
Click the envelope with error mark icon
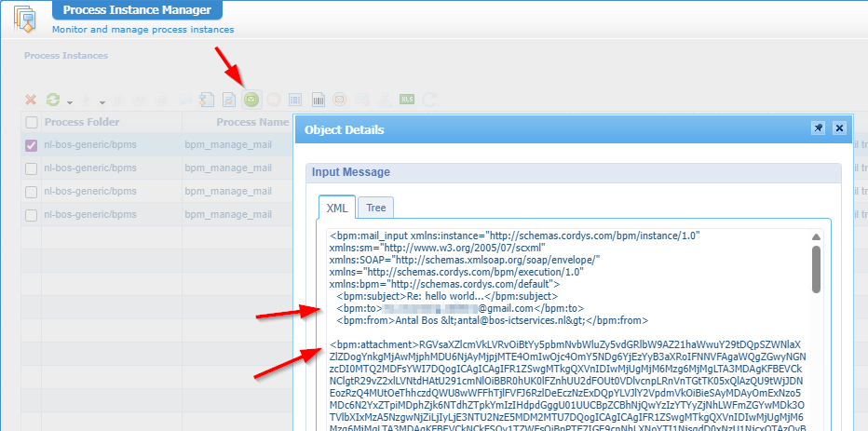point(362,100)
